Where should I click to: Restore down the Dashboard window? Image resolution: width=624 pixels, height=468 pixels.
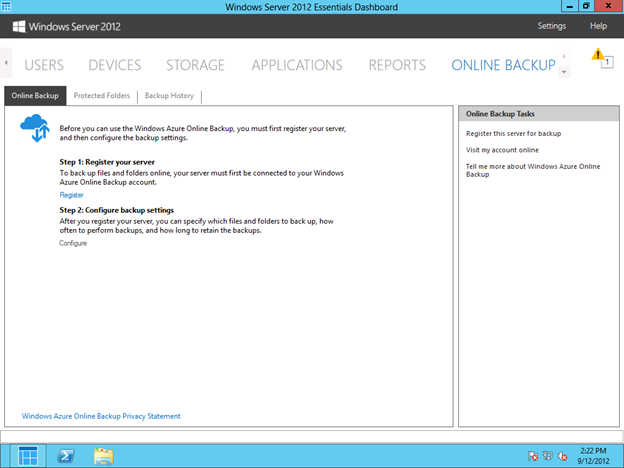(x=586, y=6)
